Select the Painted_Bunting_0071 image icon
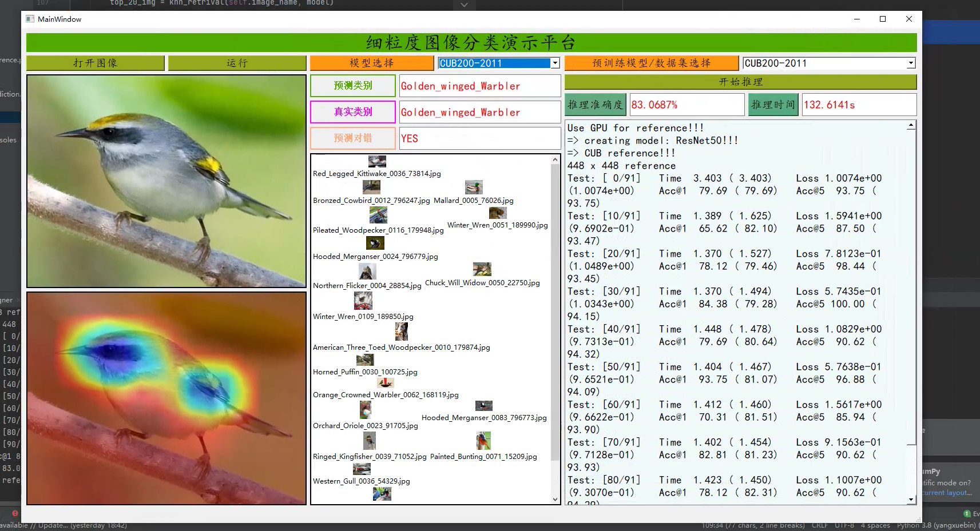Viewport: 980px width, 531px height. click(483, 441)
